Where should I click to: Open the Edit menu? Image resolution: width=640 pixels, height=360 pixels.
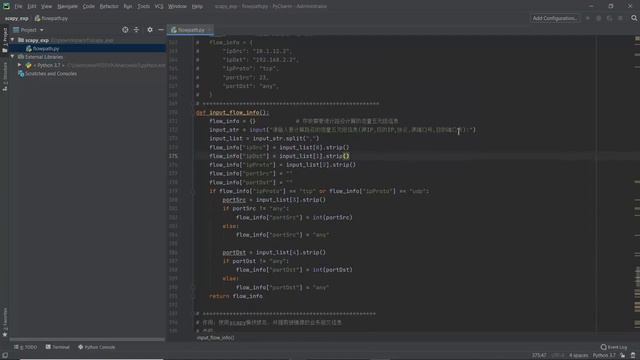pyautogui.click(x=31, y=7)
